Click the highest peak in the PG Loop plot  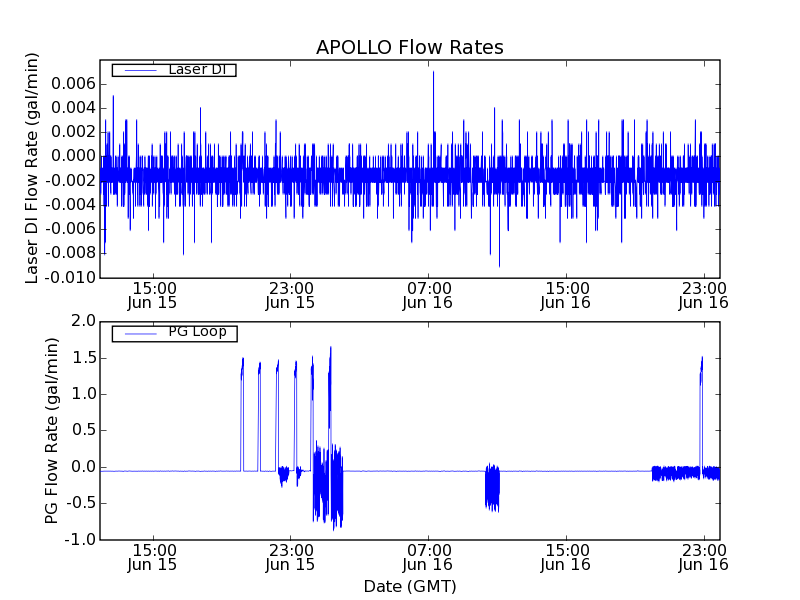coord(330,350)
